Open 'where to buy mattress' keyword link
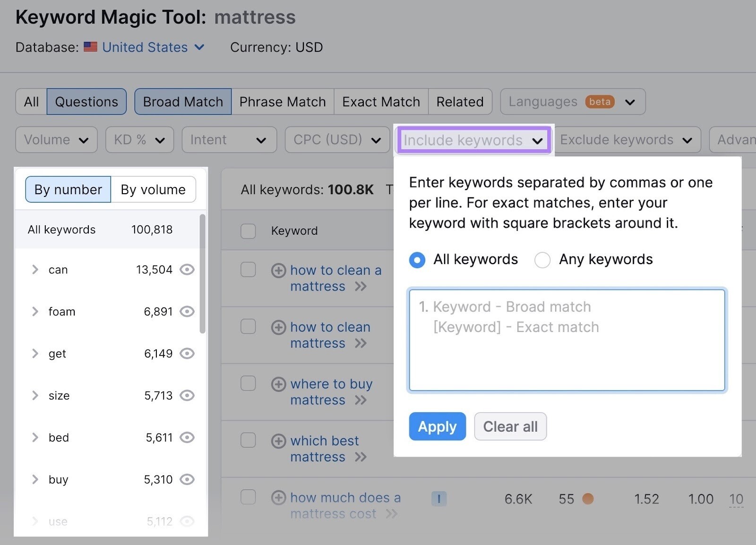756x545 pixels. [331, 392]
